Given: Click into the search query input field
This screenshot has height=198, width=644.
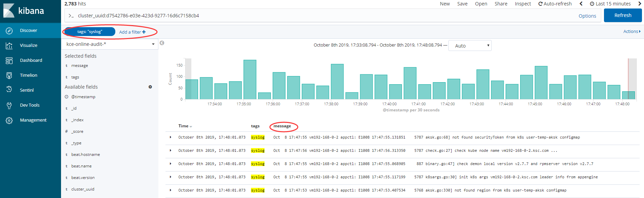Looking at the screenshot, I should pos(305,16).
